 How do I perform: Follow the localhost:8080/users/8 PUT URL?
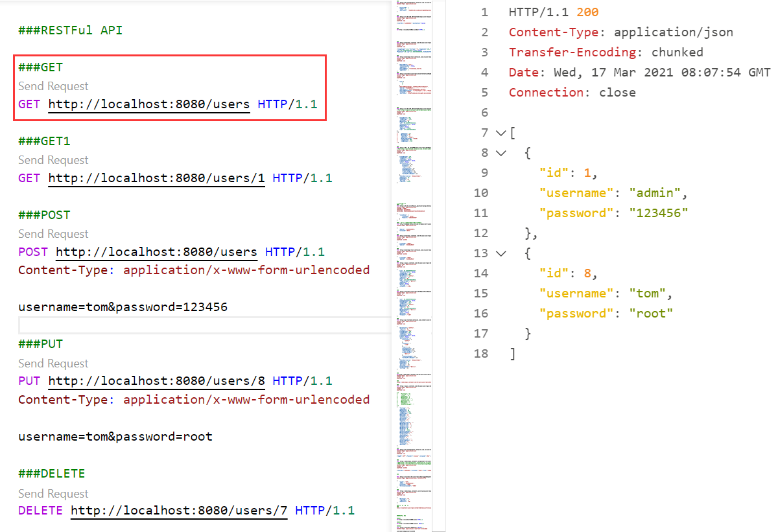click(156, 381)
